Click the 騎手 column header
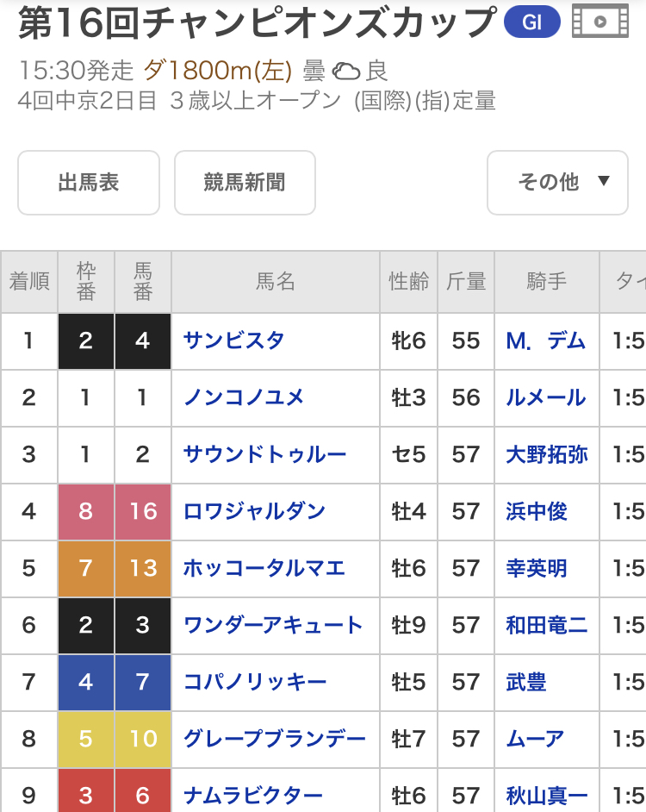 [x=547, y=282]
